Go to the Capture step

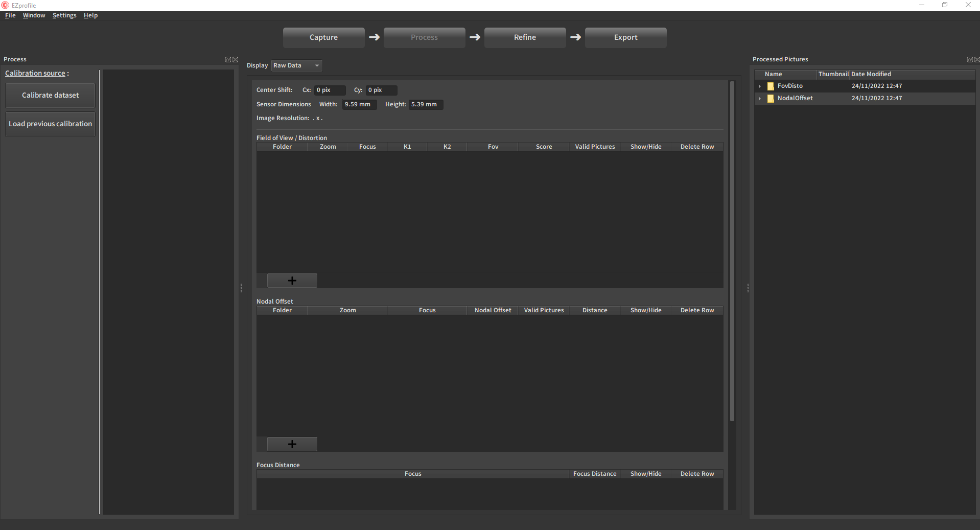pyautogui.click(x=323, y=37)
